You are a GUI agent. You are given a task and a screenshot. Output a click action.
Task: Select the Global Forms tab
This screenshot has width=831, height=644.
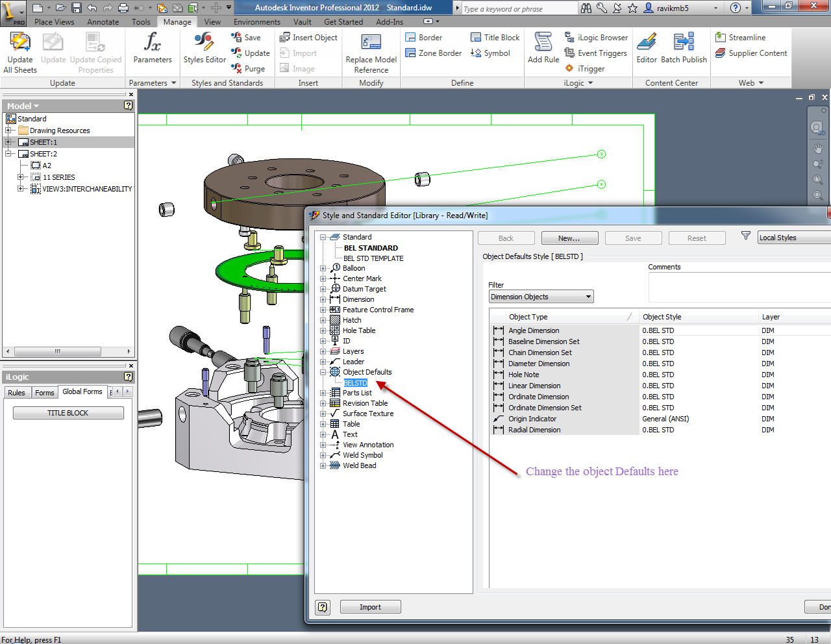[x=82, y=391]
